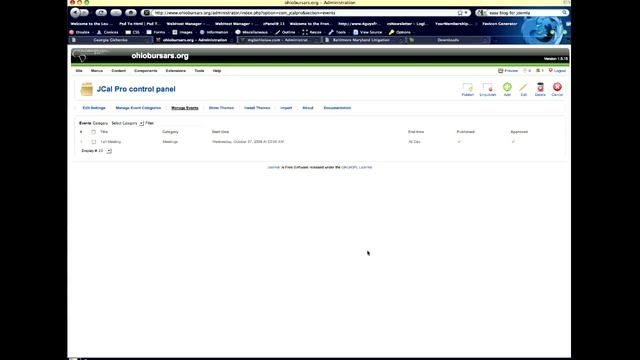Screen dimensions: 640x360
Task: Switch to the Downloads browser tab
Action: 448,40
